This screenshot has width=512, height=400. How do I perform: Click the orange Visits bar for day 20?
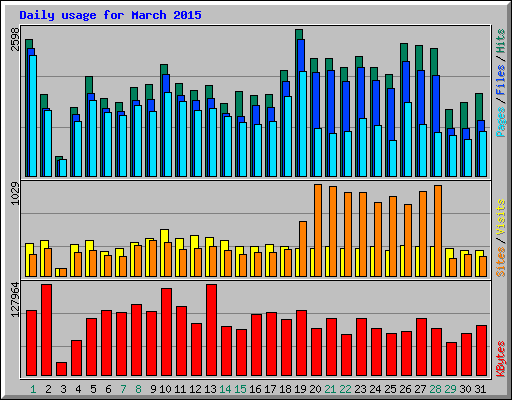click(x=318, y=230)
